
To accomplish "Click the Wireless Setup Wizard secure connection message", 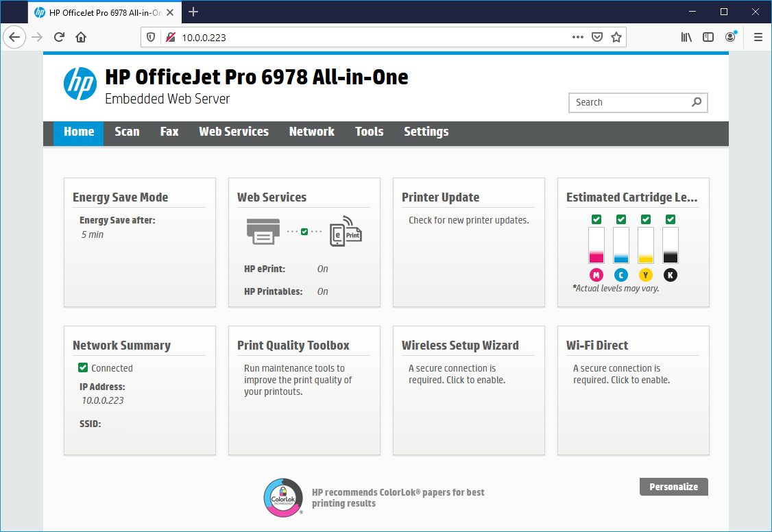I will (457, 374).
